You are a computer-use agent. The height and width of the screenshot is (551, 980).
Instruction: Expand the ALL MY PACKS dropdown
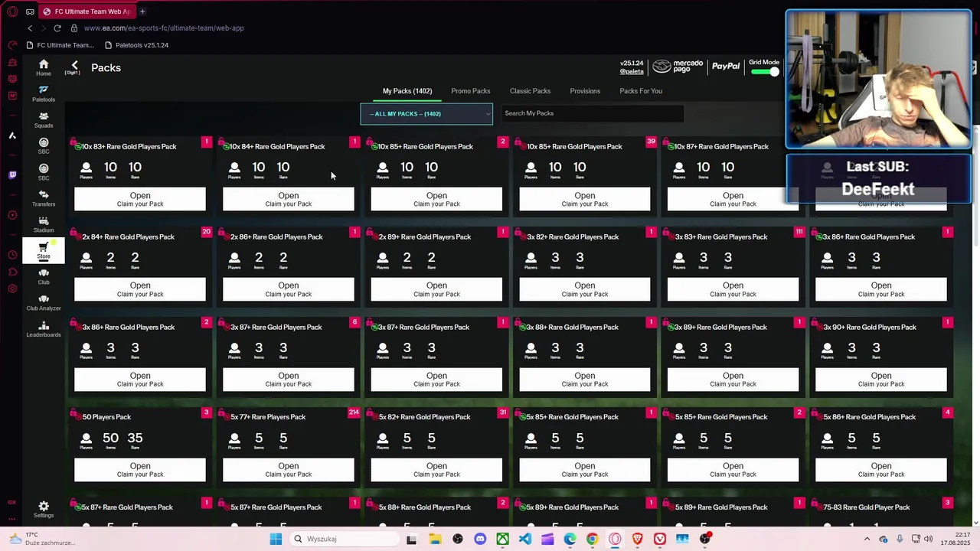pyautogui.click(x=426, y=114)
